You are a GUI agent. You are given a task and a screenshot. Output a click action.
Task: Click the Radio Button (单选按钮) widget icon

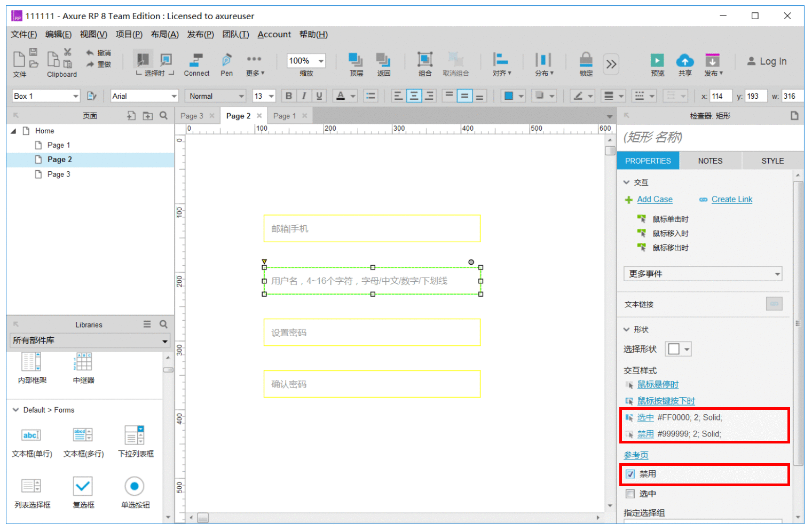click(x=135, y=486)
